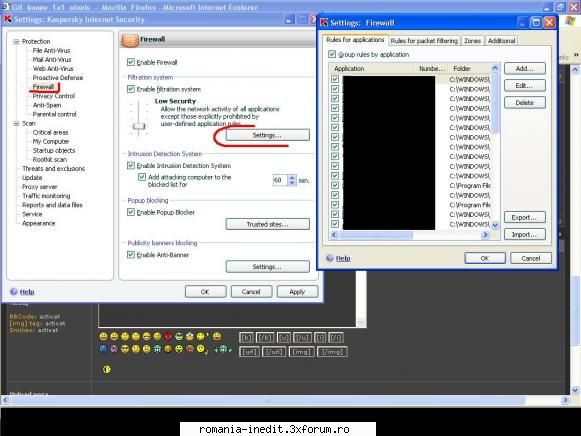Insert the first smiley emoticon
The width and height of the screenshot is (581, 436).
click(103, 336)
